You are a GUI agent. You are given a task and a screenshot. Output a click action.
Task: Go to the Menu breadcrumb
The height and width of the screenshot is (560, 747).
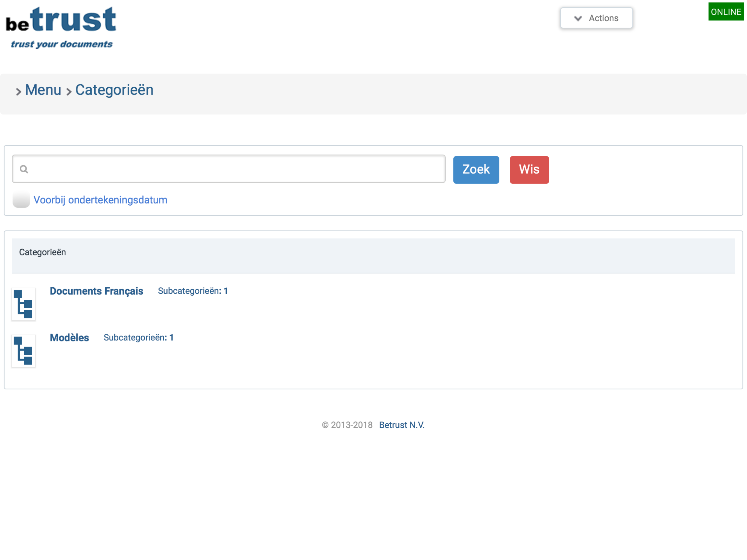coord(43,90)
